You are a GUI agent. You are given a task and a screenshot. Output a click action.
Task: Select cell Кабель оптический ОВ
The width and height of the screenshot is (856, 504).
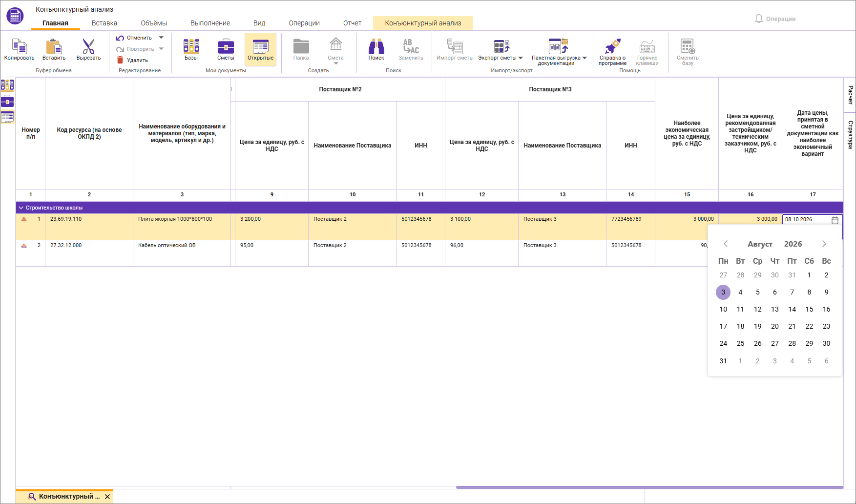coord(182,253)
